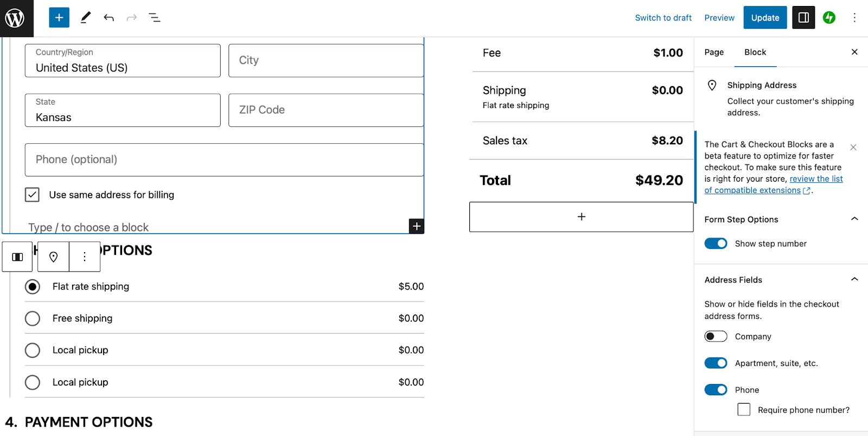
Task: Collapse the Address Fields section
Action: click(x=854, y=279)
